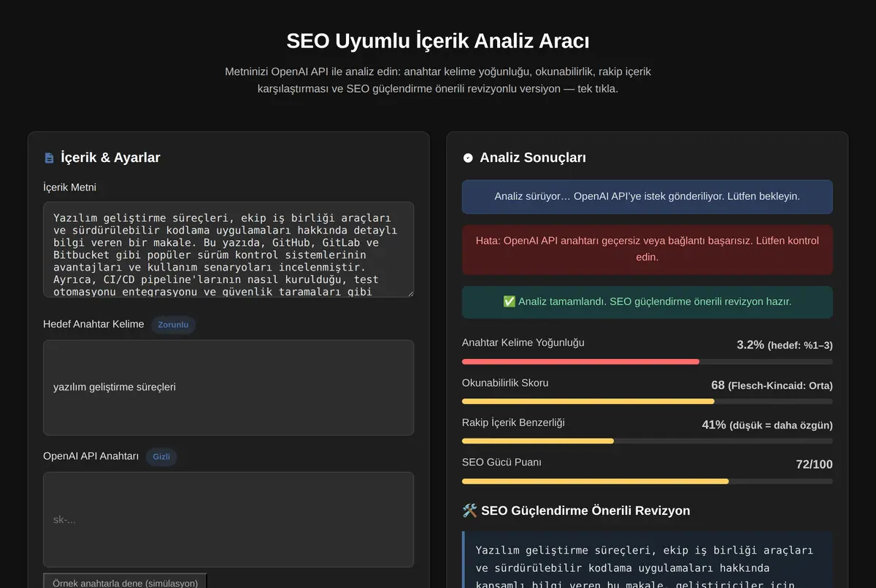The height and width of the screenshot is (588, 876).
Task: Click the check icon beside Analiz Sonuçları
Action: [x=468, y=158]
